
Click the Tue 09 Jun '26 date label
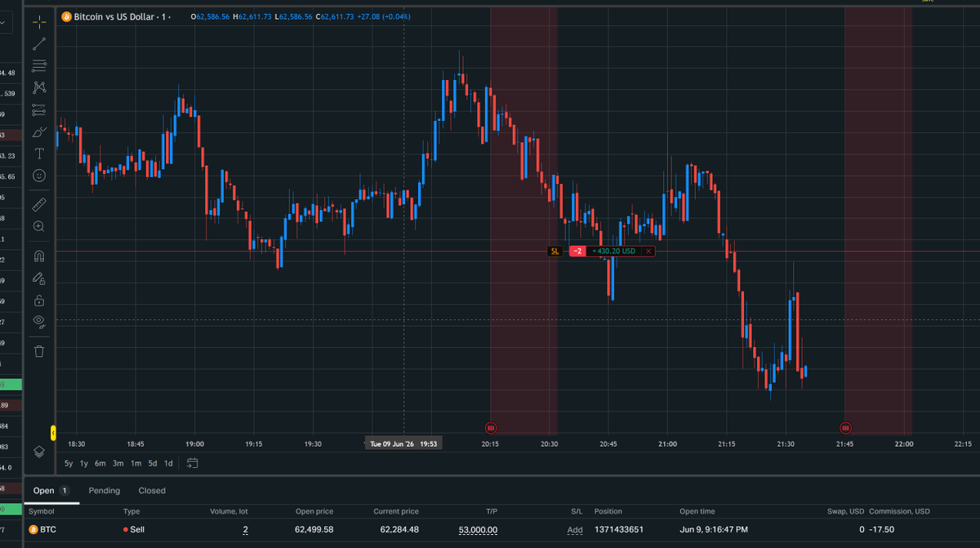point(404,443)
